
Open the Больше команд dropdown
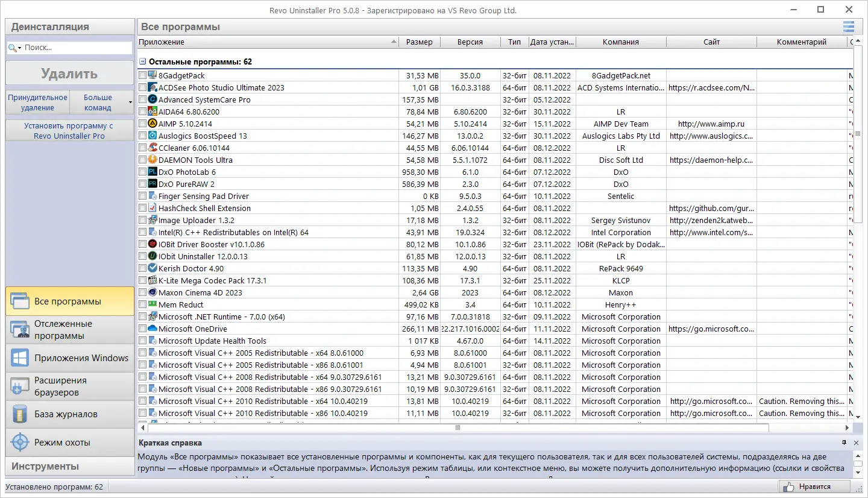tap(101, 102)
